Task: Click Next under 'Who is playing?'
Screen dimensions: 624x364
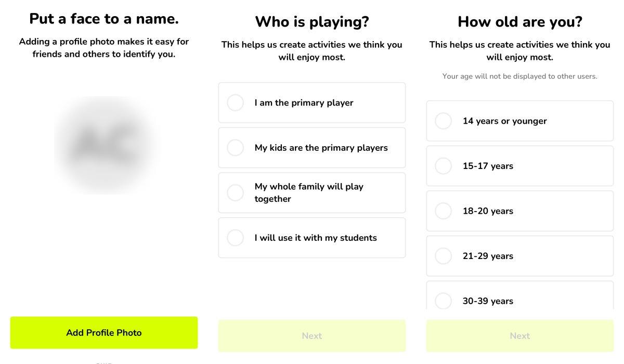Action: 312,336
